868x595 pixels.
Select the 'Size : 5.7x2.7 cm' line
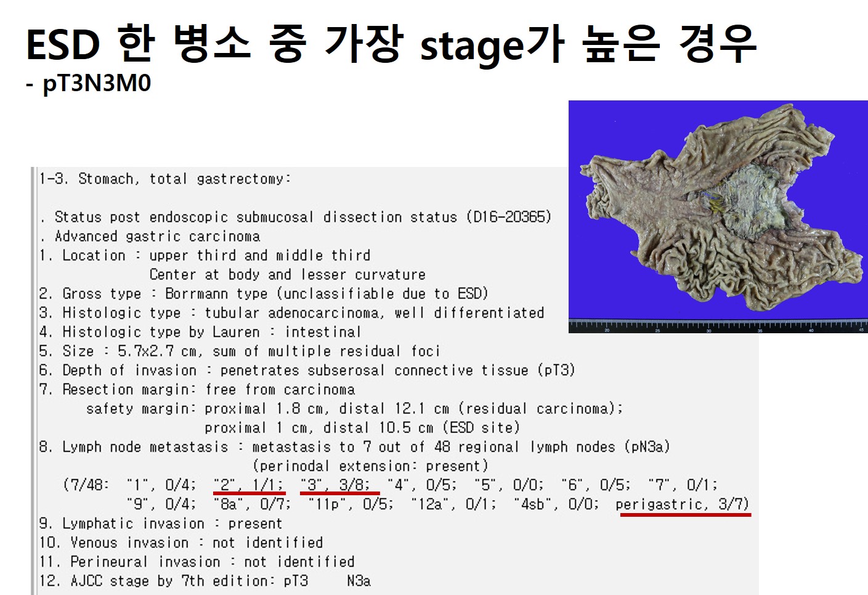click(239, 351)
